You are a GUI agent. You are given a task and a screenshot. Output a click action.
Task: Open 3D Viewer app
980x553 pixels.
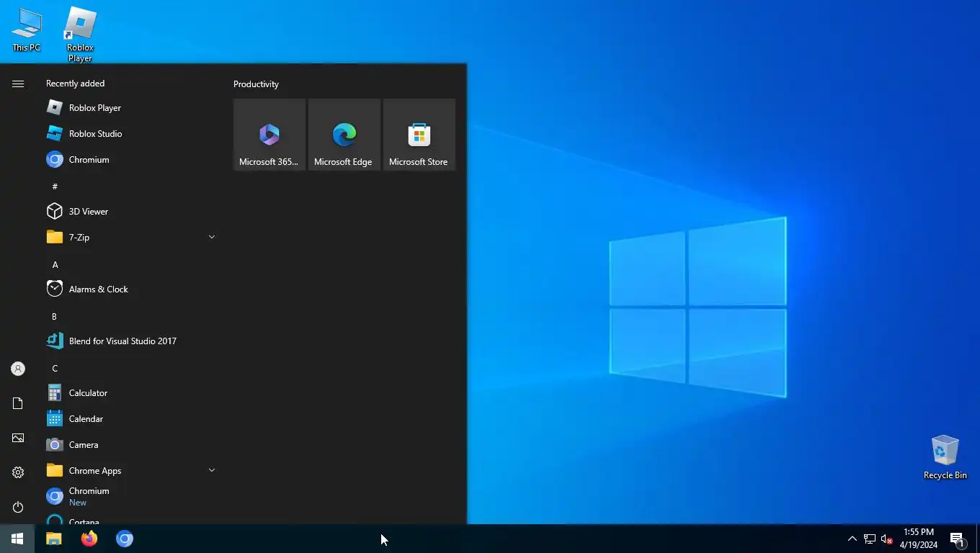tap(130, 212)
